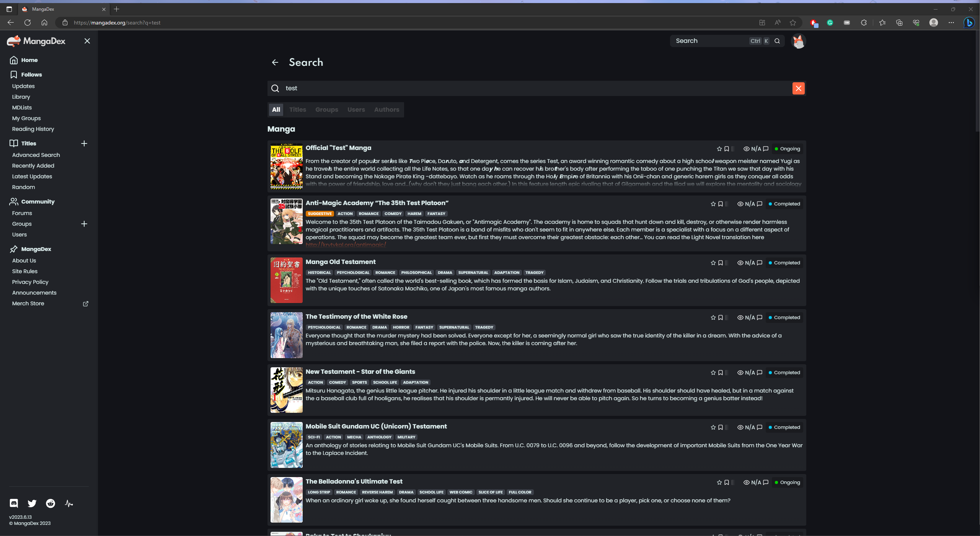Screen dimensions: 980x536
Task: Open browser settings and more menu
Action: coord(951,23)
